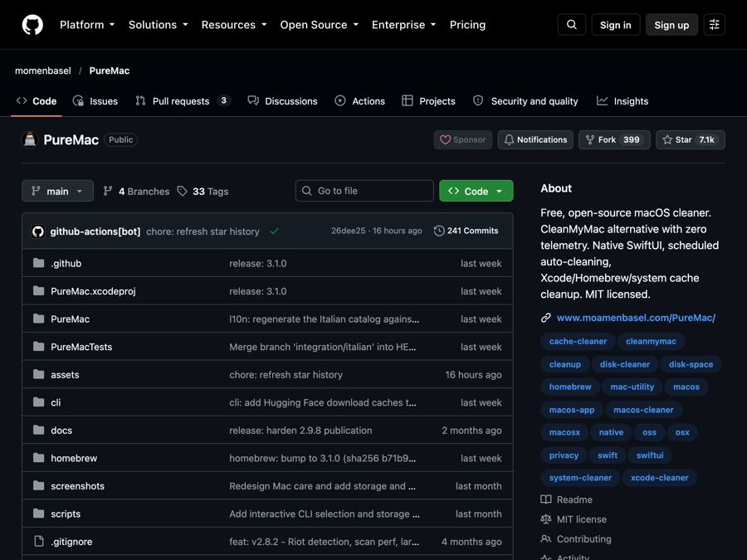Click the tag icon beside 33 Tags
This screenshot has width=747, height=560.
pos(182,191)
